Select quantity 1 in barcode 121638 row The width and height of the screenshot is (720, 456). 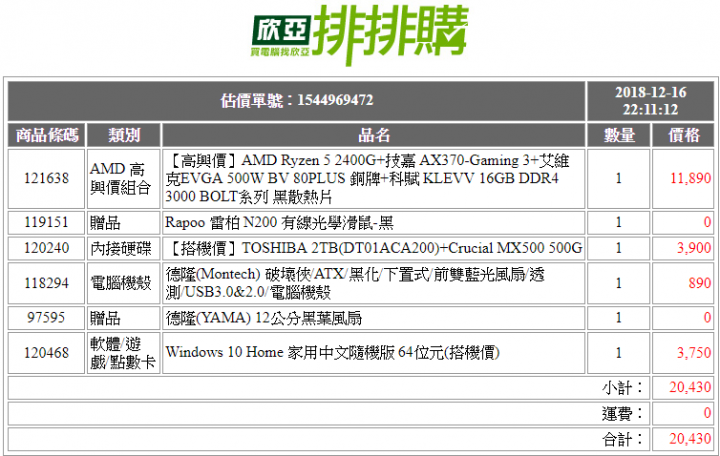[619, 178]
